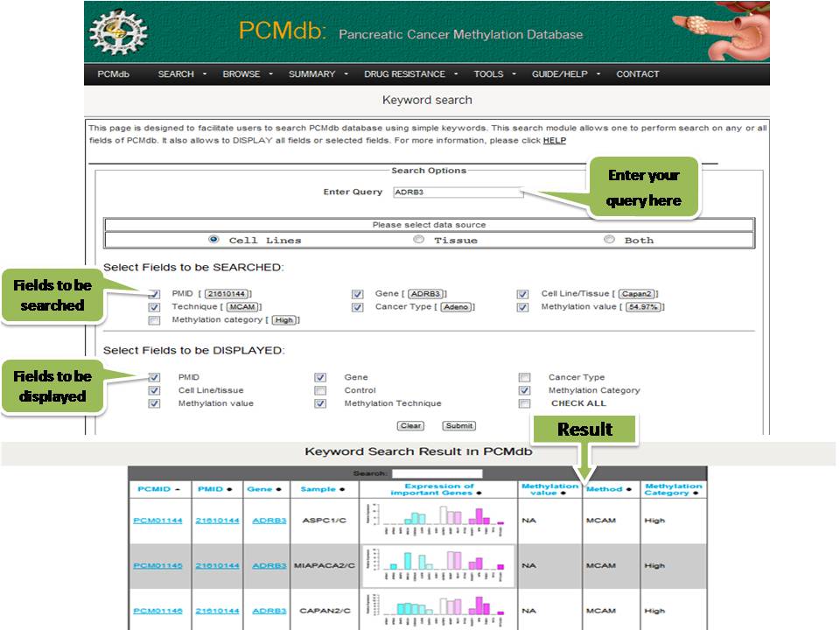This screenshot has width=840, height=630.
Task: Open the PCMdb home menu item
Action: coord(114,74)
